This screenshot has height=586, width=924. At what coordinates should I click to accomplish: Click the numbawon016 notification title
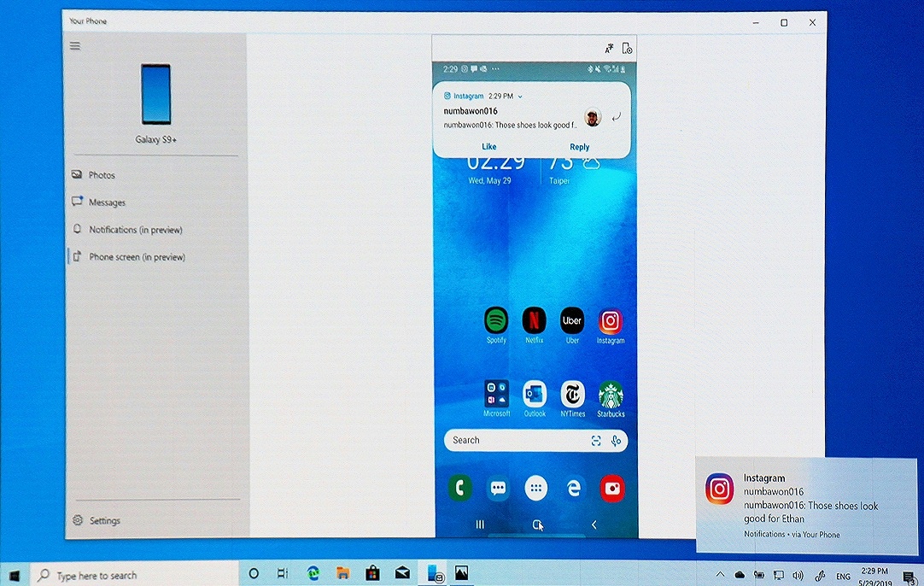[471, 111]
